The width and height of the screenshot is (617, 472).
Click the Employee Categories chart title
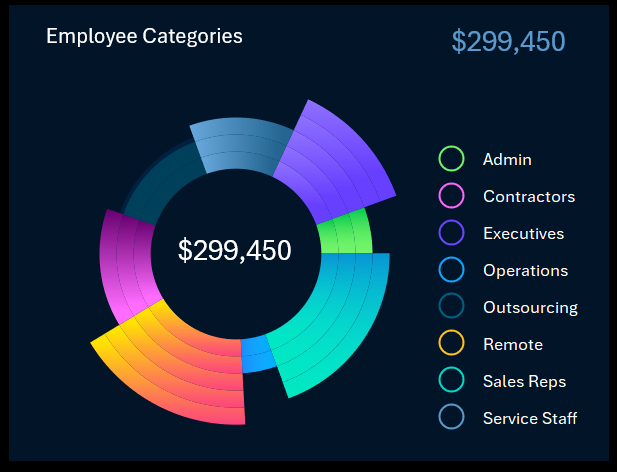click(144, 37)
